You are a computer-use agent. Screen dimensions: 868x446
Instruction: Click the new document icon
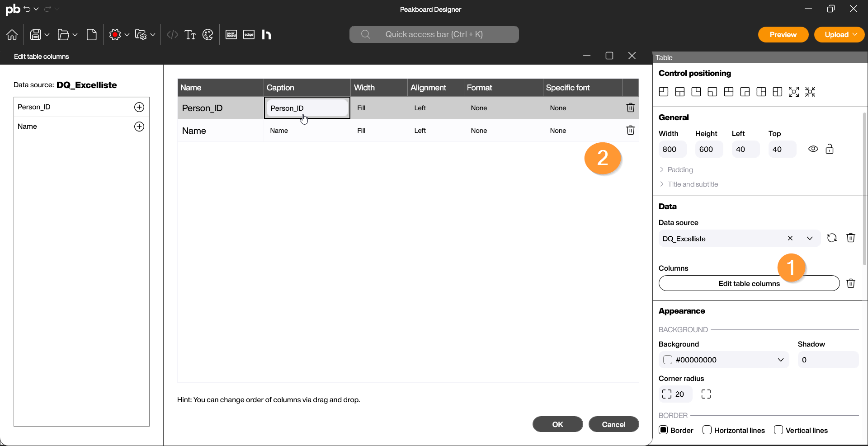[x=92, y=35]
